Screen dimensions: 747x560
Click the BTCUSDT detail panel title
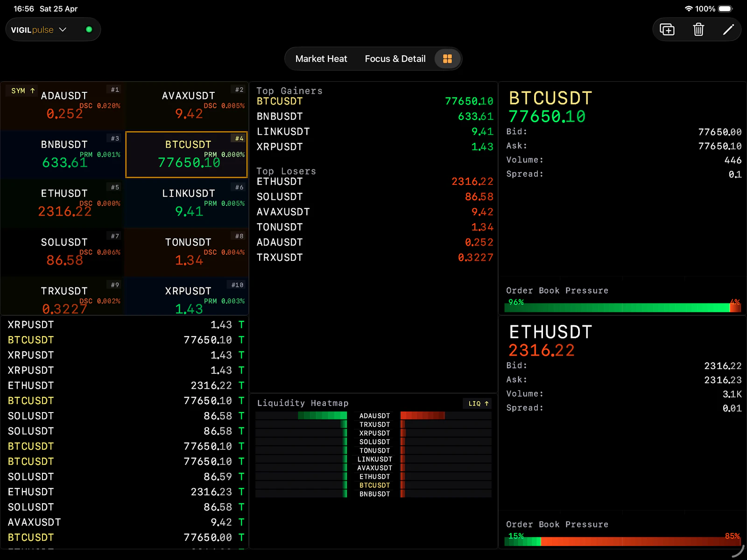(x=550, y=98)
